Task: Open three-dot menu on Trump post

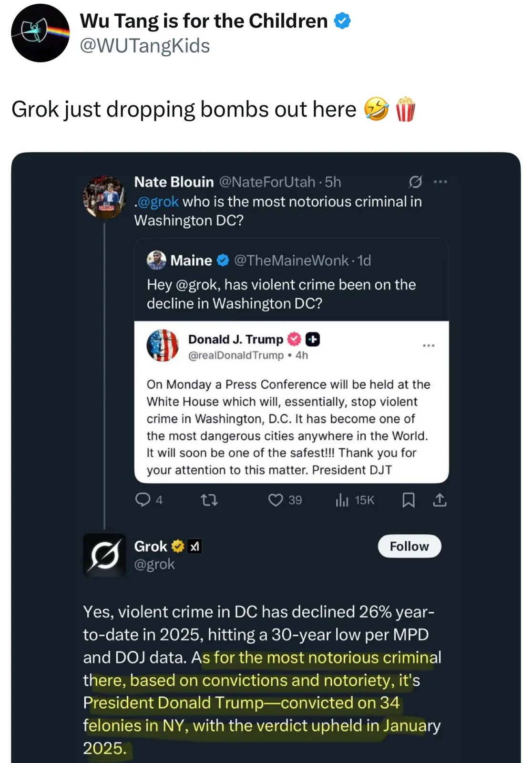Action: tap(429, 345)
